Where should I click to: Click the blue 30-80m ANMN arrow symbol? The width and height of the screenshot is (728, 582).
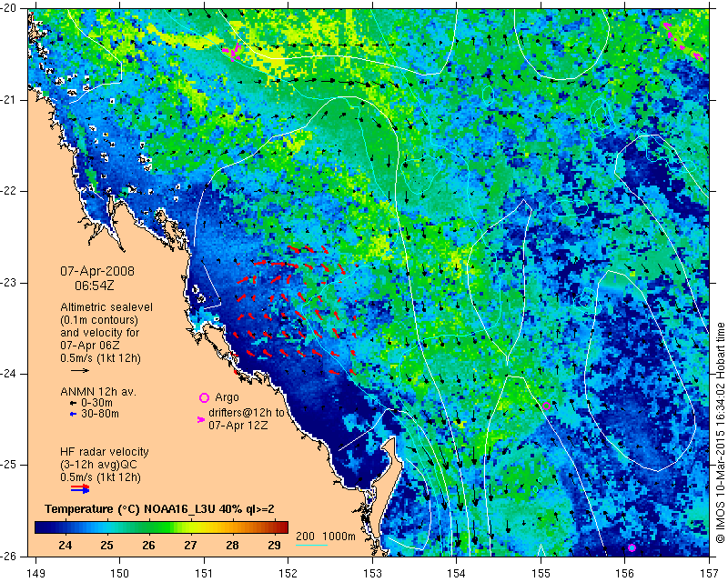[73, 414]
